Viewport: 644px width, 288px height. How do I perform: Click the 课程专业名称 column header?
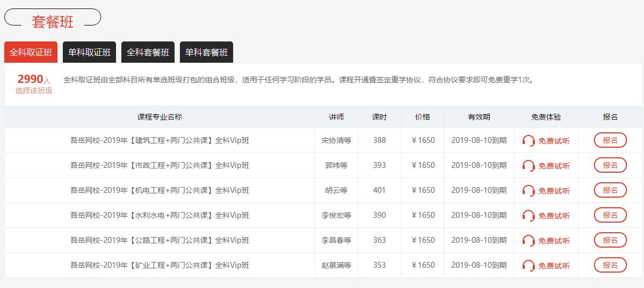click(x=160, y=117)
